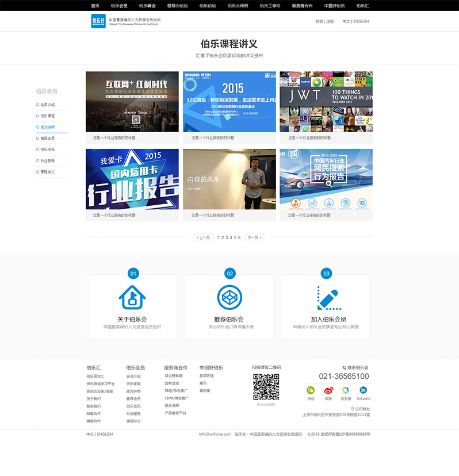The image size is (459, 476).
Task: Open 服务商合作 in the top navigation bar
Action: [302, 5]
